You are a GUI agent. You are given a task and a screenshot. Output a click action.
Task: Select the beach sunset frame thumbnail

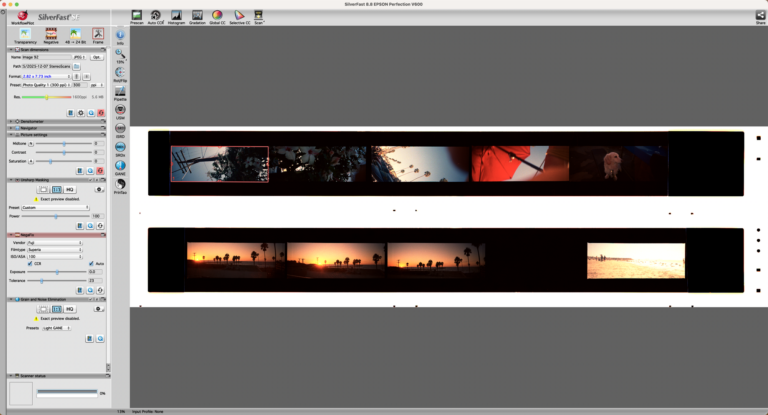[636, 260]
